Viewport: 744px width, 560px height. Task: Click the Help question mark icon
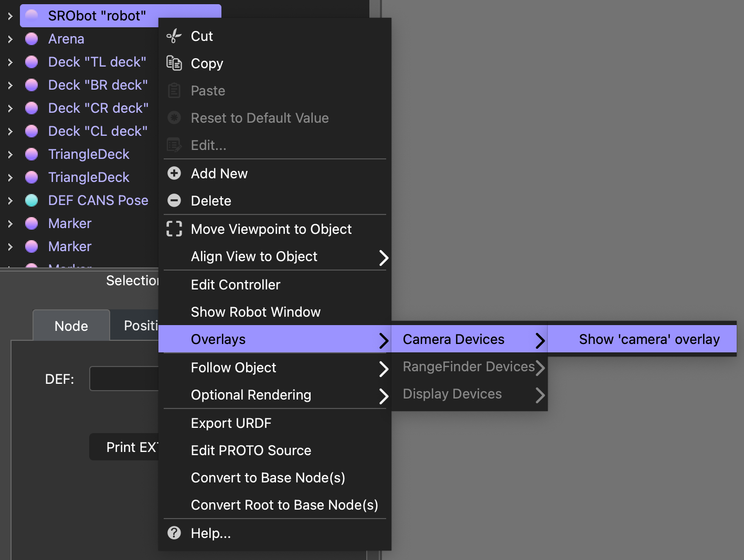coord(174,533)
